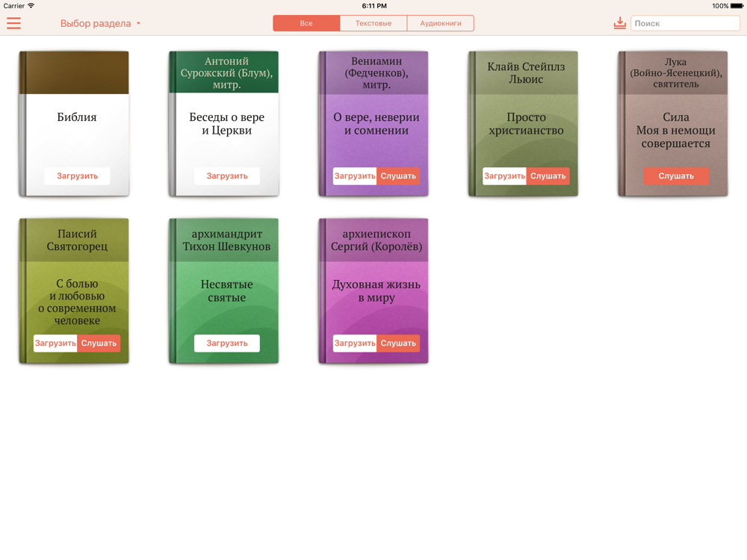The height and width of the screenshot is (560, 747).
Task: Open the hamburger menu
Action: point(13,23)
